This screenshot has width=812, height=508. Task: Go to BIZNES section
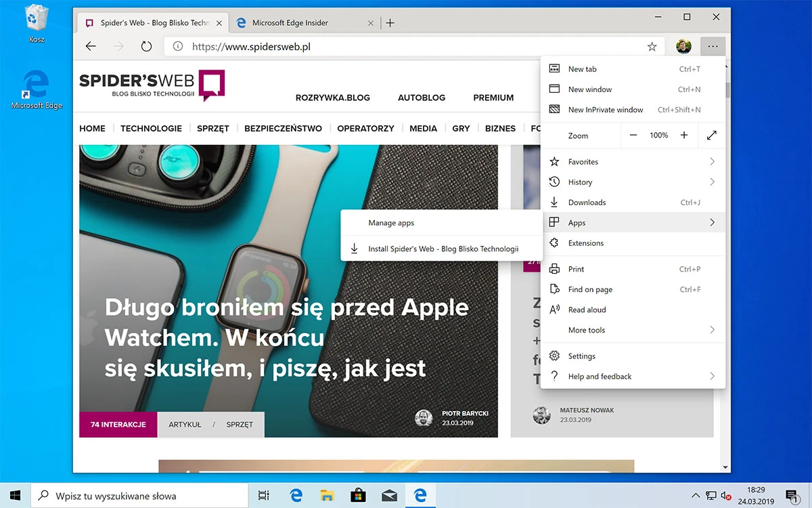(500, 128)
